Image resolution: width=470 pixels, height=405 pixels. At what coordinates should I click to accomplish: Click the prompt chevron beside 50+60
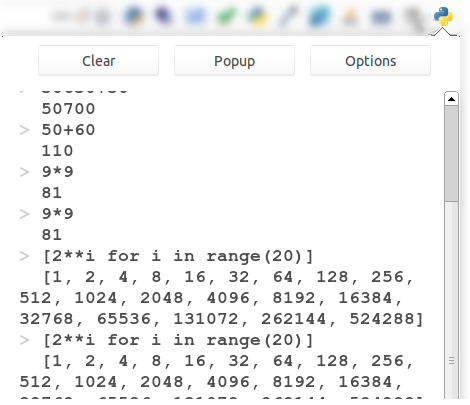click(x=24, y=130)
